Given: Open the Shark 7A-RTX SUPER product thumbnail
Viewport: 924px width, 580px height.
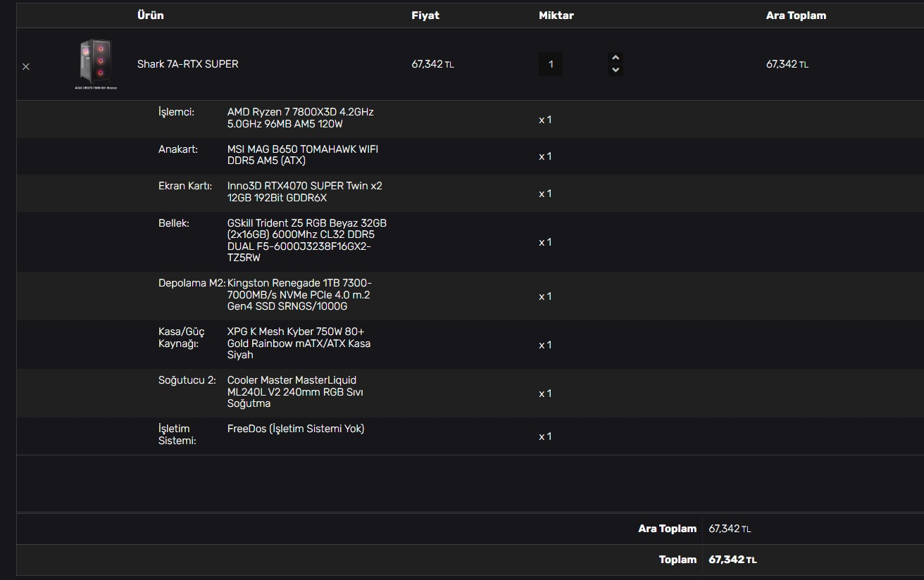Looking at the screenshot, I should point(96,64).
